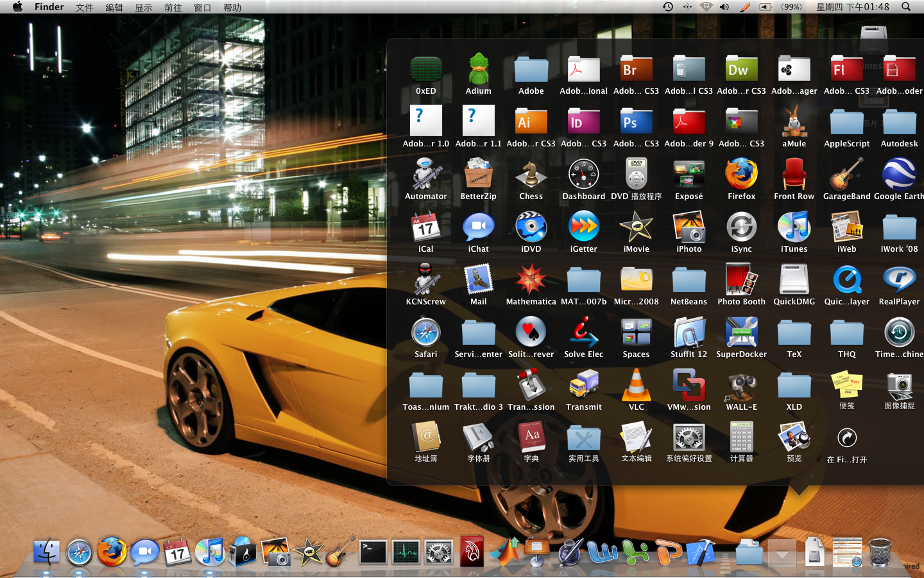Launch the 文本编辑 text editor
Image resolution: width=924 pixels, height=578 pixels.
pos(637,438)
